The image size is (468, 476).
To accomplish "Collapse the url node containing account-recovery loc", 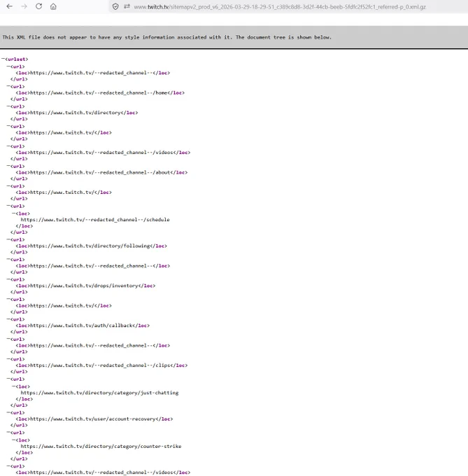I will [x=8, y=412].
